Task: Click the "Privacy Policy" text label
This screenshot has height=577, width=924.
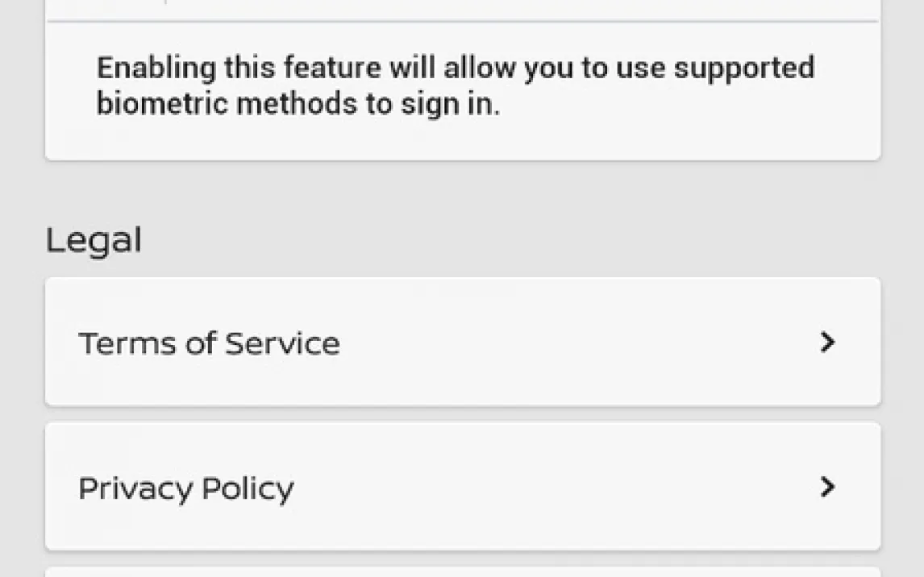Action: point(186,488)
